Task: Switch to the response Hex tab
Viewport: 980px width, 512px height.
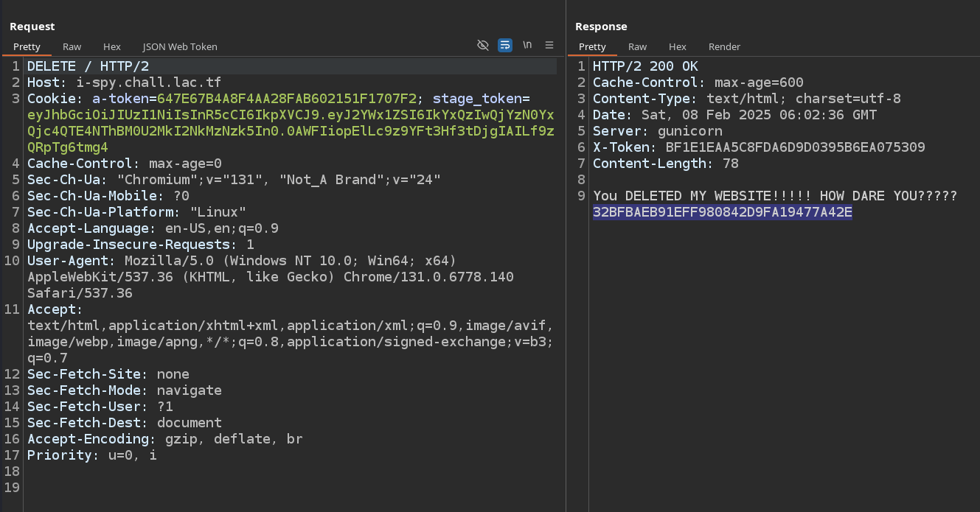Action: pyautogui.click(x=677, y=46)
